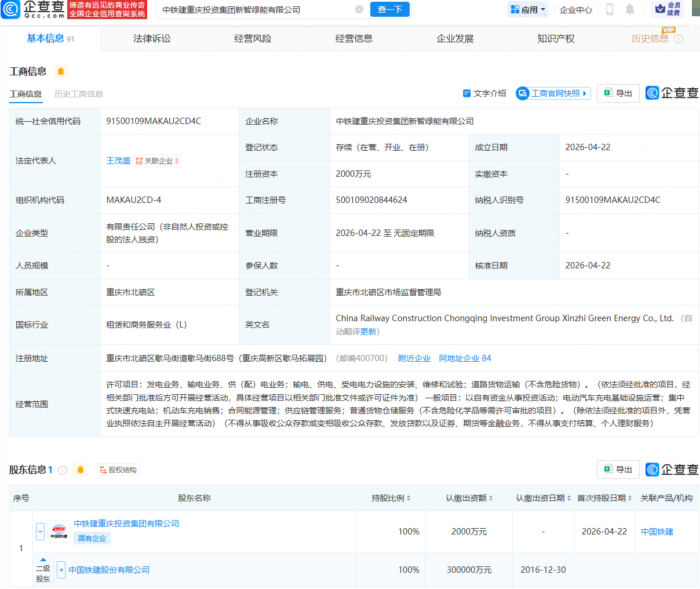Open the 历史信息 VIP tab
This screenshot has height=589, width=700.
click(650, 38)
